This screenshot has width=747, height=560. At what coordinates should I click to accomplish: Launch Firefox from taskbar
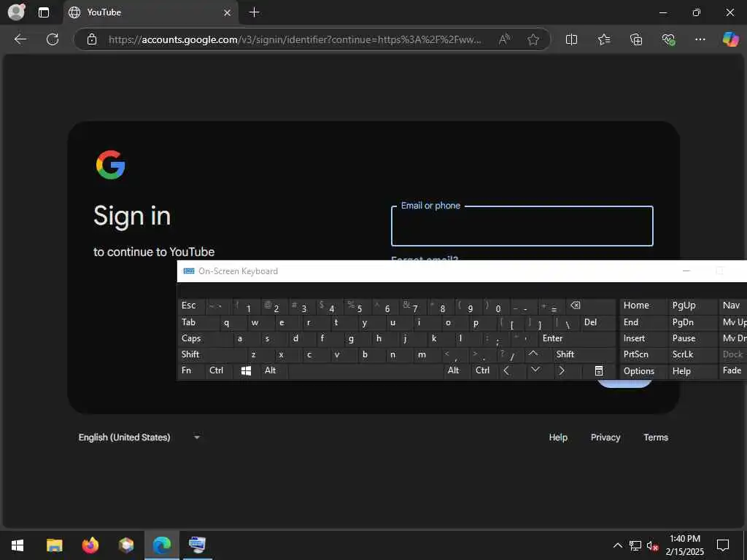90,545
